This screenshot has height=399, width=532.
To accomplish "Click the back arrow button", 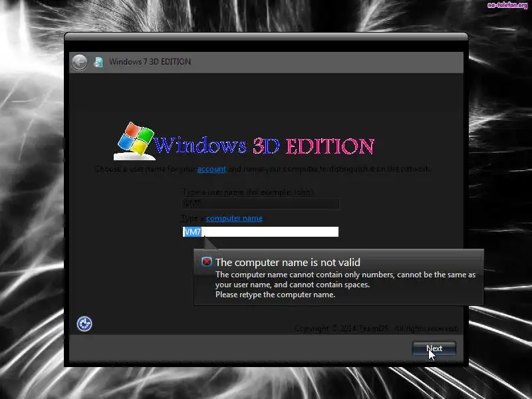I will [x=80, y=62].
